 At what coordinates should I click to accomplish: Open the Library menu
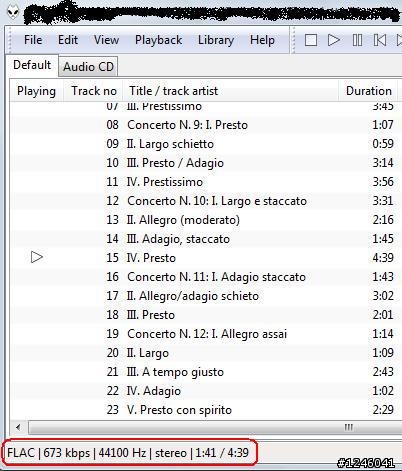[x=216, y=40]
